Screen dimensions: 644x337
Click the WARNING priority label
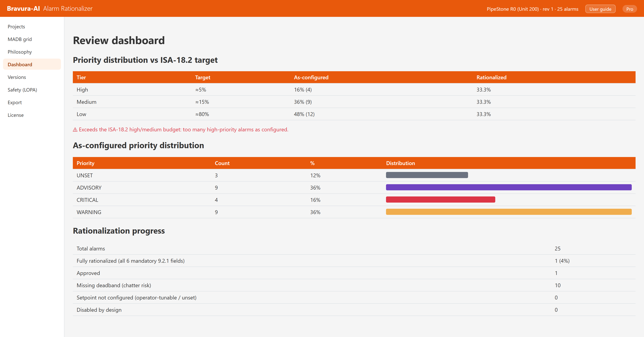(89, 212)
